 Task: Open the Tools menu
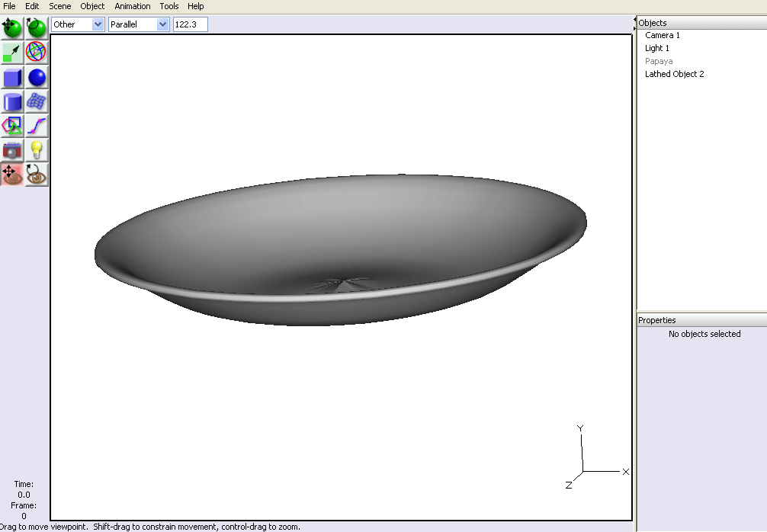coord(168,6)
